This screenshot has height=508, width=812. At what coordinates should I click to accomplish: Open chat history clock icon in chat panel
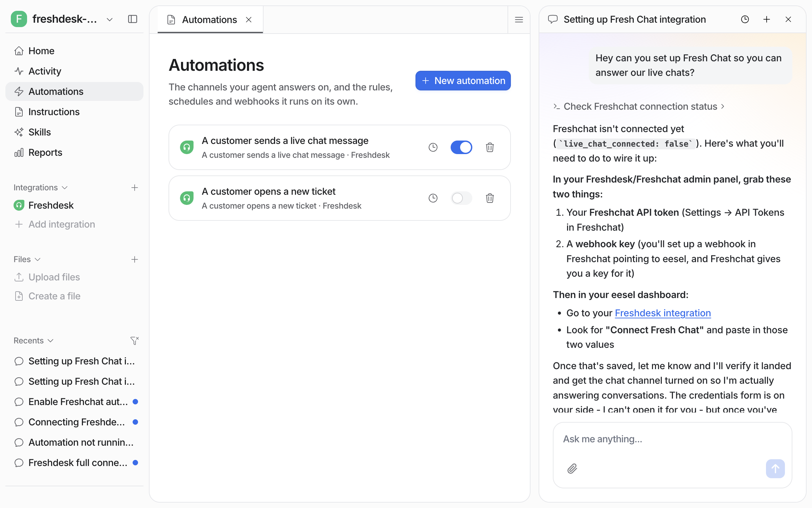(x=745, y=19)
